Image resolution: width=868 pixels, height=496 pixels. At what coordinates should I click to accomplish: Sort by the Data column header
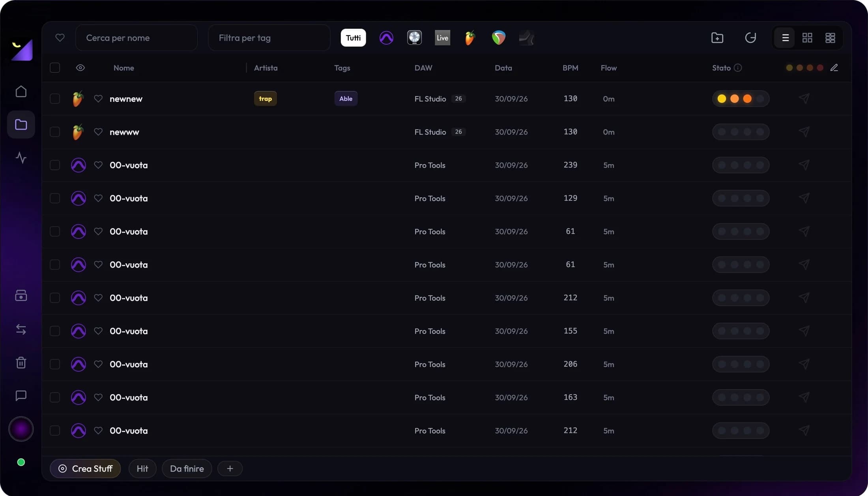(503, 68)
